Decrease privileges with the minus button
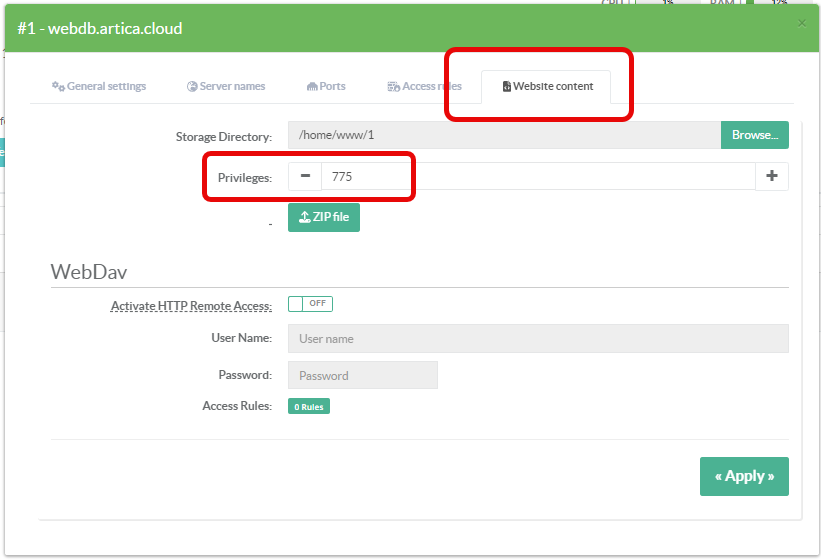This screenshot has height=560, width=821. (x=305, y=176)
